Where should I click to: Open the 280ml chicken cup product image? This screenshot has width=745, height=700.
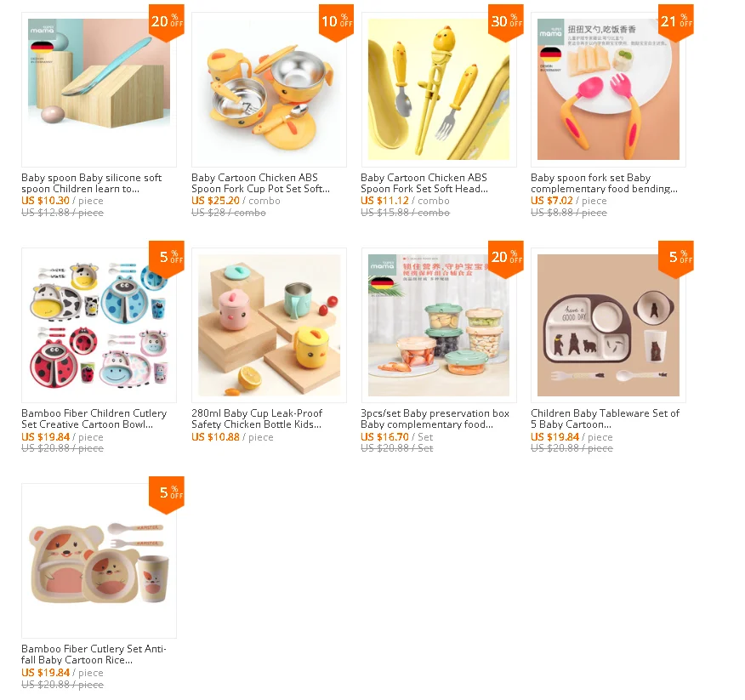click(269, 325)
